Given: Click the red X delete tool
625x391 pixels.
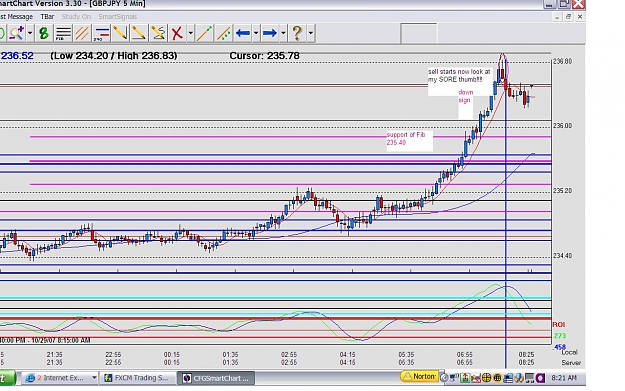Looking at the screenshot, I should point(177,33).
